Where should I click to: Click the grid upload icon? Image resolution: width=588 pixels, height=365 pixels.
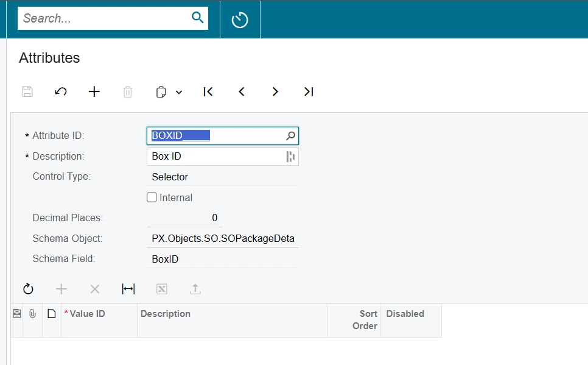pos(195,289)
